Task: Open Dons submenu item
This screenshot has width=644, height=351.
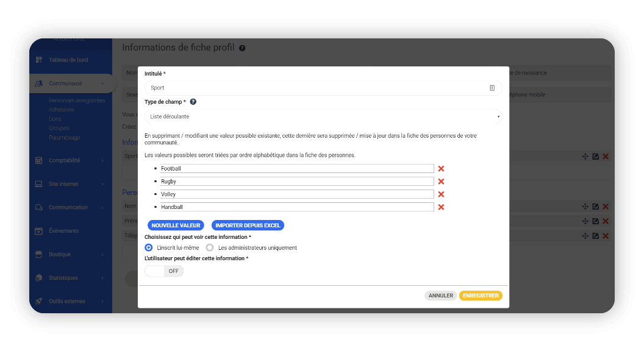Action: 55,119
